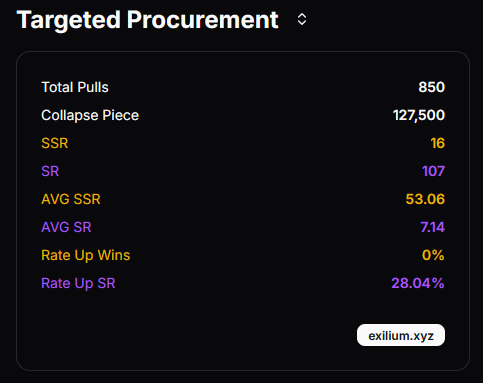Screen dimensions: 483x383
Task: Select the Rate Up Wins label
Action: 86,256
